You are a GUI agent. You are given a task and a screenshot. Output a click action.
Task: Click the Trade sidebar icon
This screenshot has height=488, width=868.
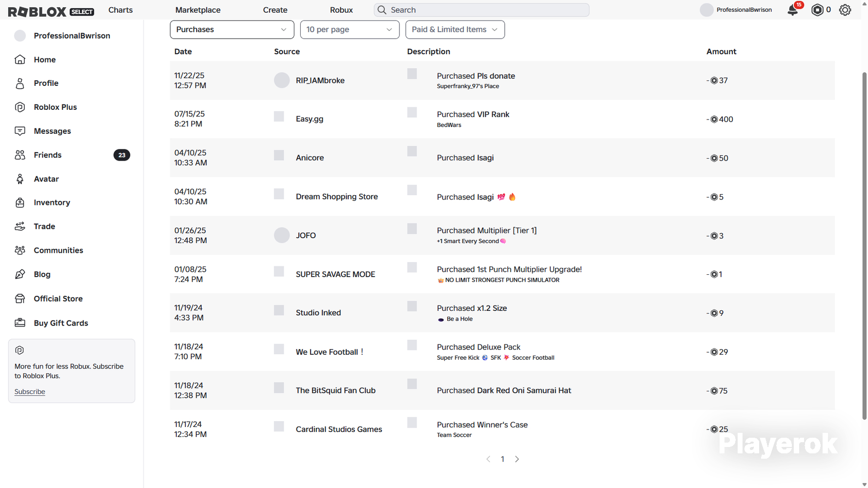[20, 226]
